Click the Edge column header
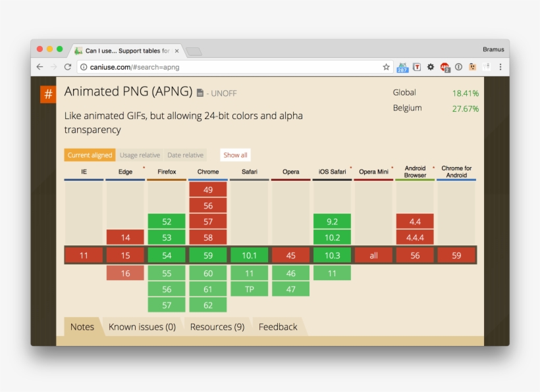The image size is (540, 392). click(125, 172)
